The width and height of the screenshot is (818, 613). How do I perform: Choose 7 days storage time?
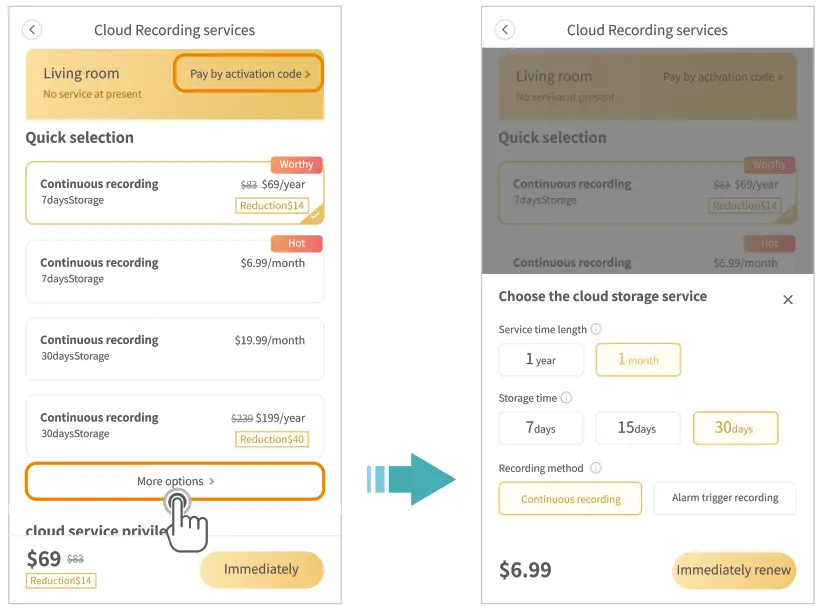click(540, 428)
